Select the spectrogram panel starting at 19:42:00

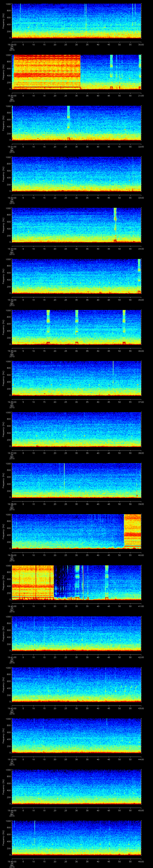[76, 685]
